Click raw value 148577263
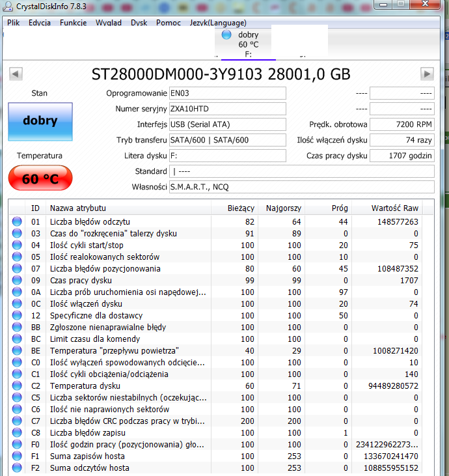This screenshot has width=449, height=476. pos(398,222)
